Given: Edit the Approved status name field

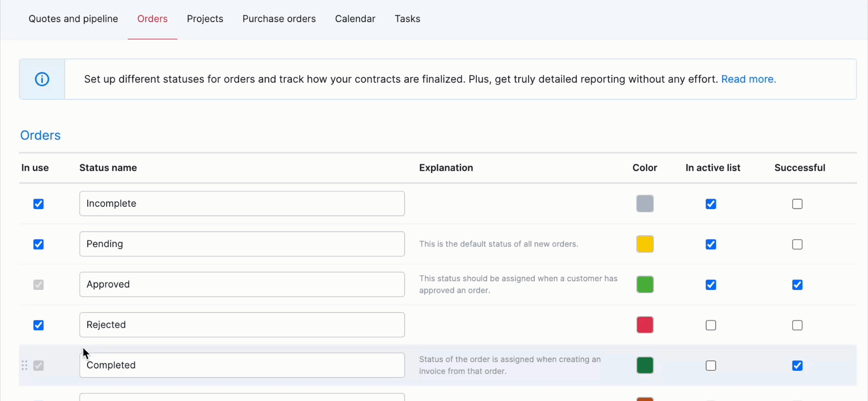Looking at the screenshot, I should [242, 284].
